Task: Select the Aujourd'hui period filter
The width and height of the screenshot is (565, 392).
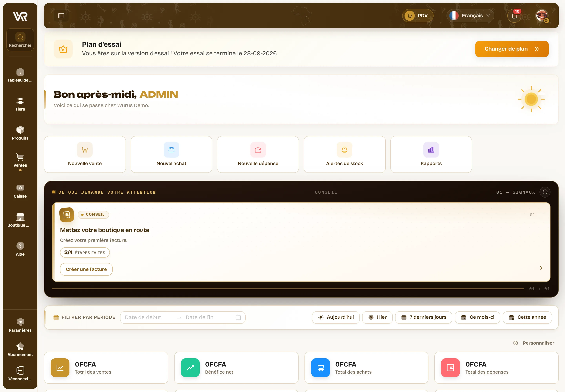Action: point(336,317)
